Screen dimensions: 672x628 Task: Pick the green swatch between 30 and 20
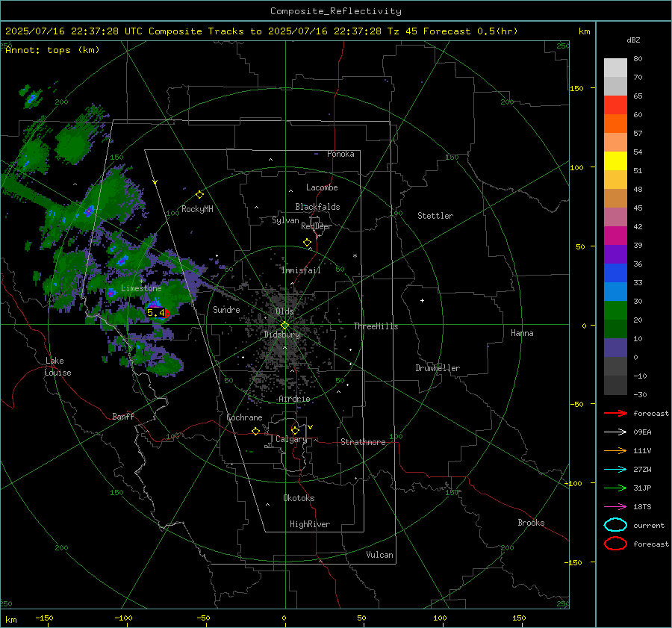[615, 311]
